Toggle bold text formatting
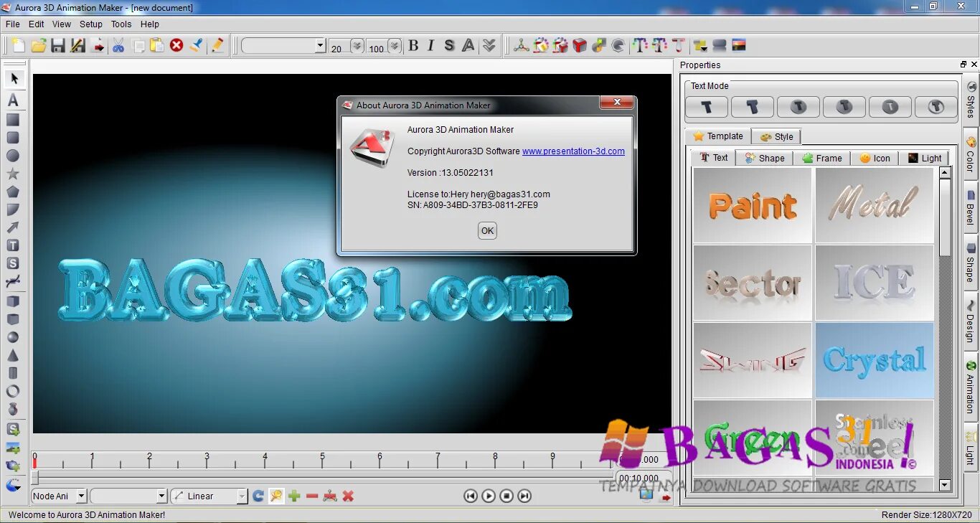 (x=413, y=46)
